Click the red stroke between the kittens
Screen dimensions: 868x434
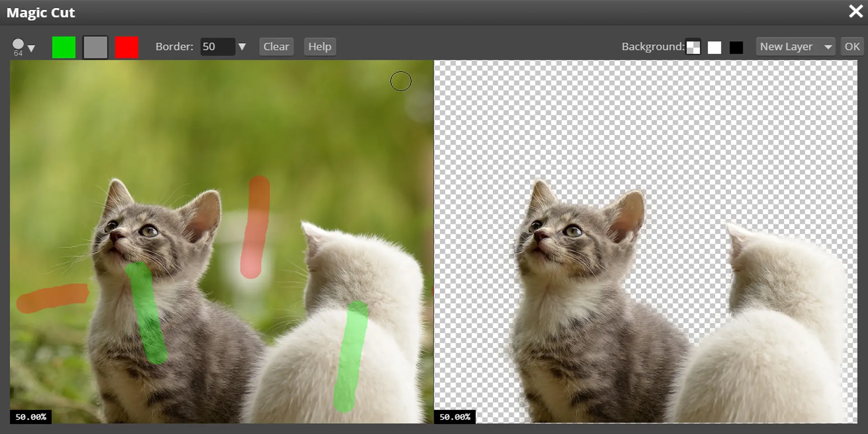[256, 226]
